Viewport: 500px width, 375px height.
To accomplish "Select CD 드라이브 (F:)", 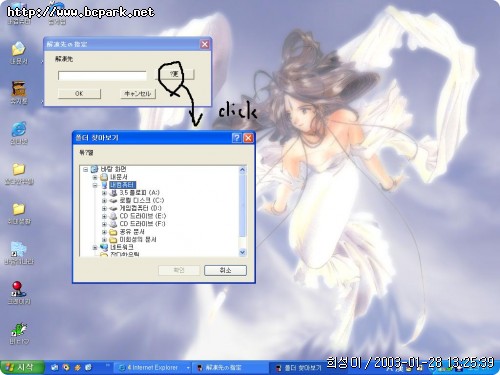I will [x=142, y=224].
